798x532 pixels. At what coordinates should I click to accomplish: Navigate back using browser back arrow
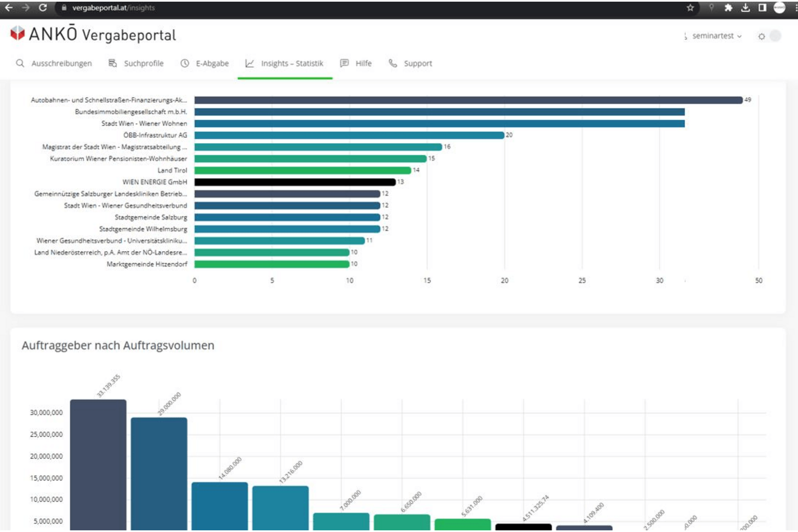9,8
